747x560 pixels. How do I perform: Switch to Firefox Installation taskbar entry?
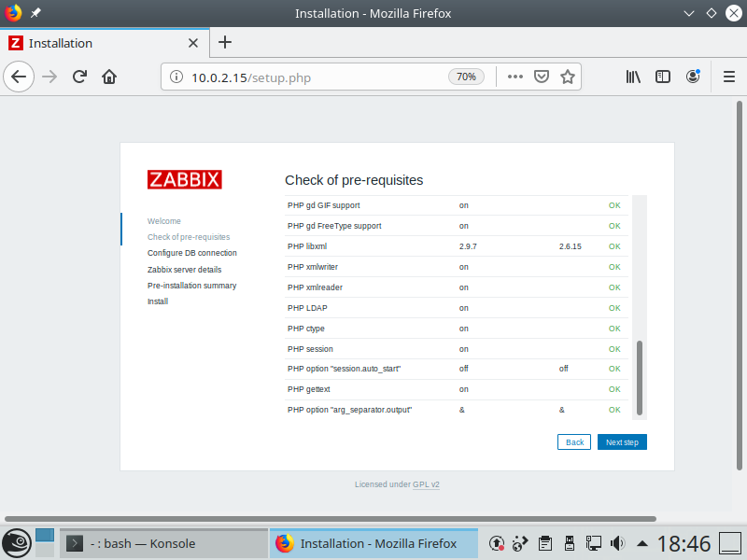click(374, 543)
